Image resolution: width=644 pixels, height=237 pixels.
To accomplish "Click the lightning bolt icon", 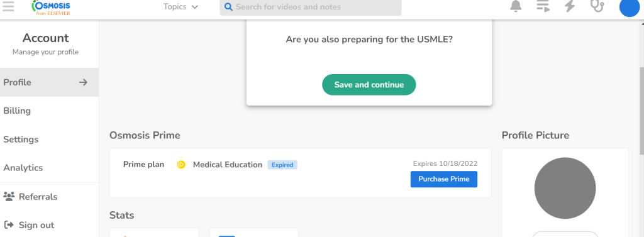I will point(569,6).
